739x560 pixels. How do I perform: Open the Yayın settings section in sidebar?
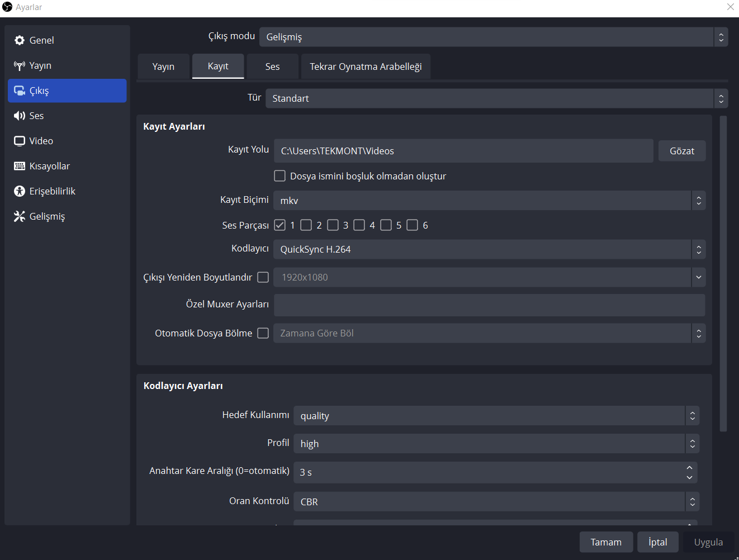click(x=67, y=65)
